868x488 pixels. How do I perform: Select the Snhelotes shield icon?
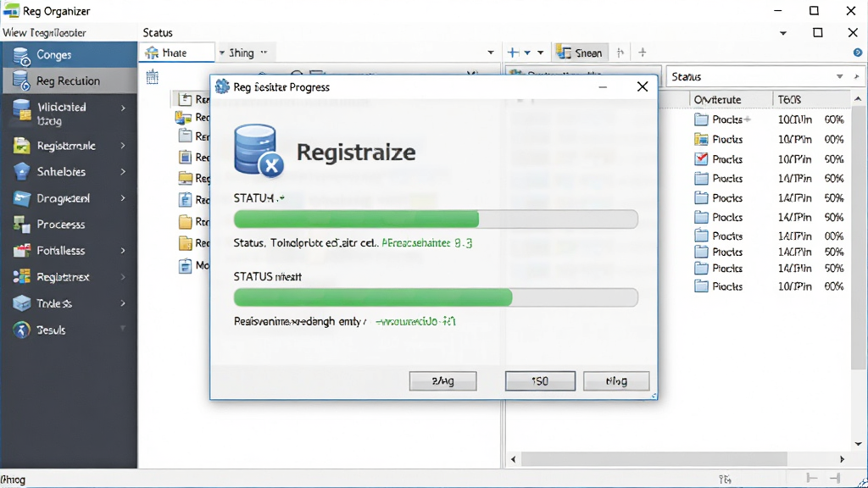click(21, 171)
